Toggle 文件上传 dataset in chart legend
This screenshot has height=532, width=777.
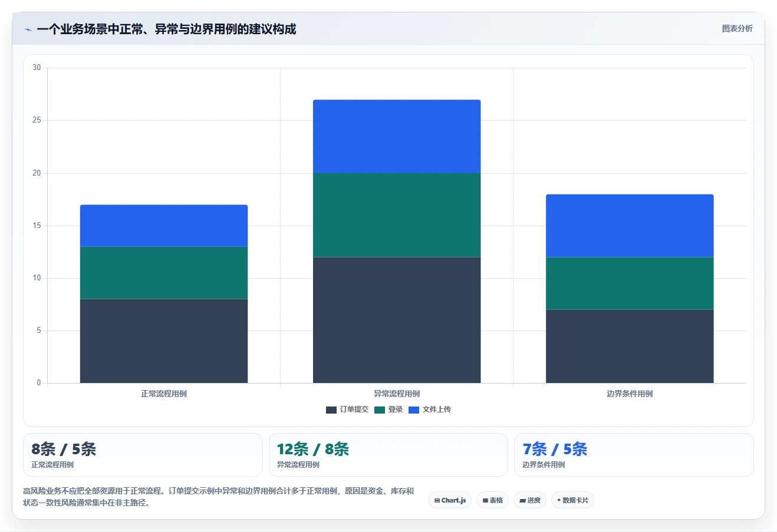tap(430, 409)
